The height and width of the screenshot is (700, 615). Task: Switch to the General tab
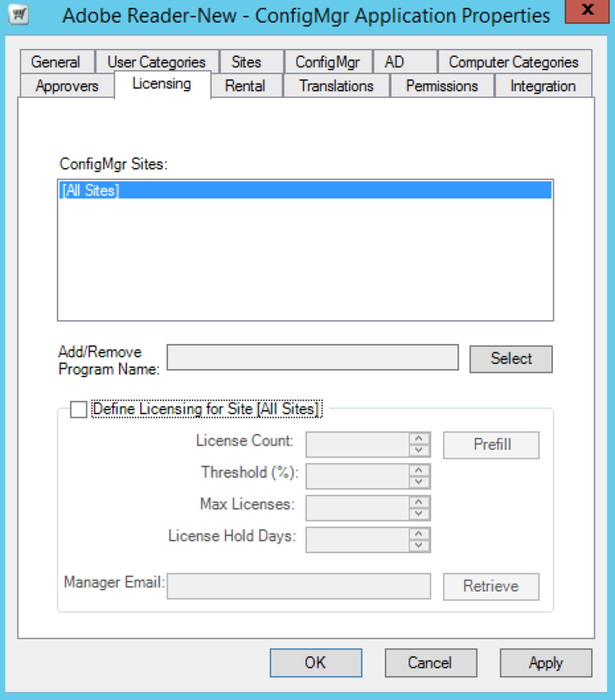tap(55, 62)
